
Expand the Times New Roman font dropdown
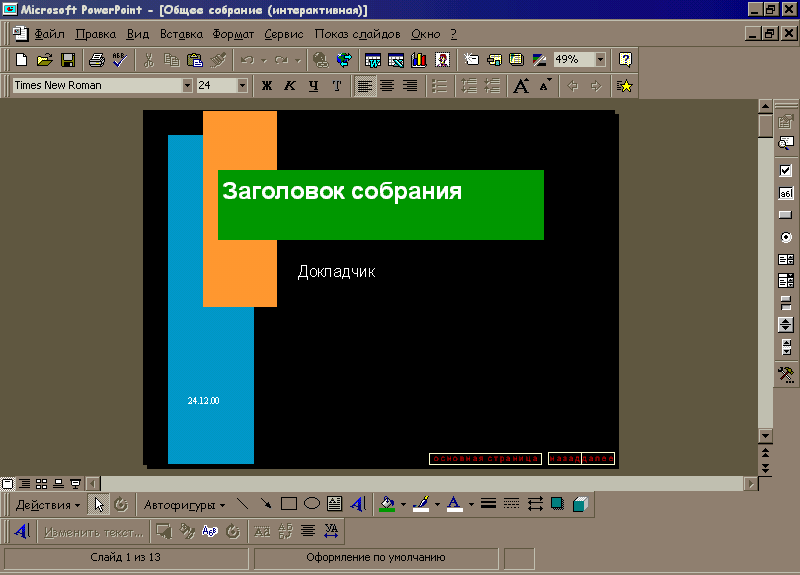(187, 85)
